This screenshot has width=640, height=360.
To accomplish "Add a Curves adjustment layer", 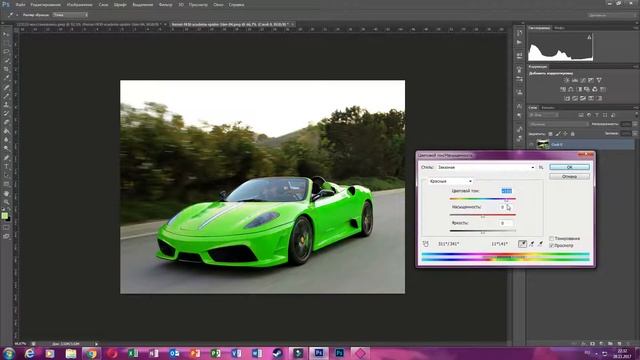I will 583,80.
